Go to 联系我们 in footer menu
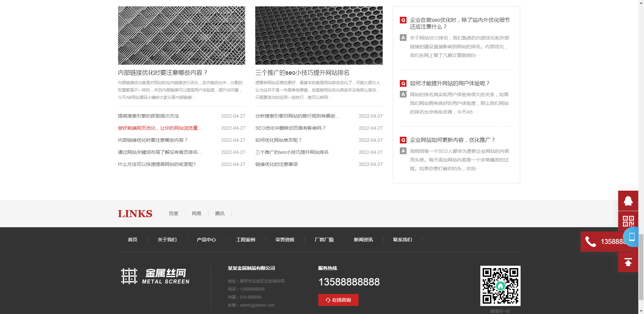 coord(402,240)
